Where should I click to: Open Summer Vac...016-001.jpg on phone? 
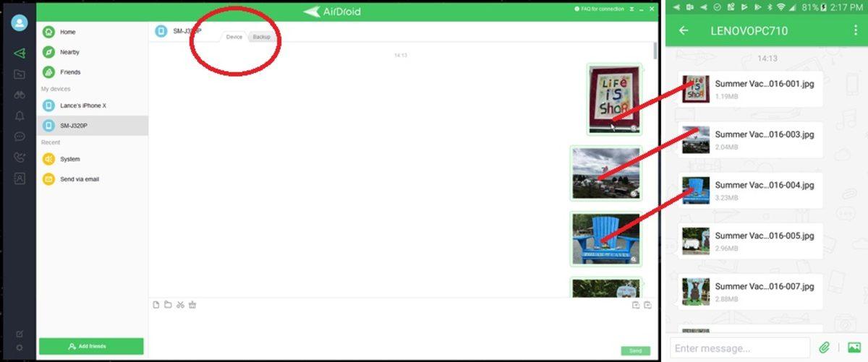point(749,89)
